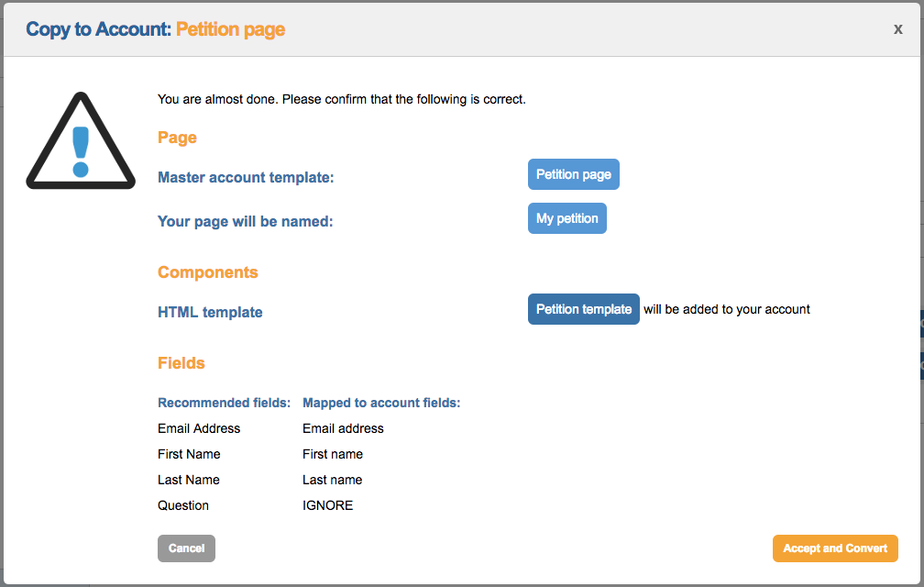
Task: Click the orange Petition page dialog title
Action: click(x=230, y=29)
